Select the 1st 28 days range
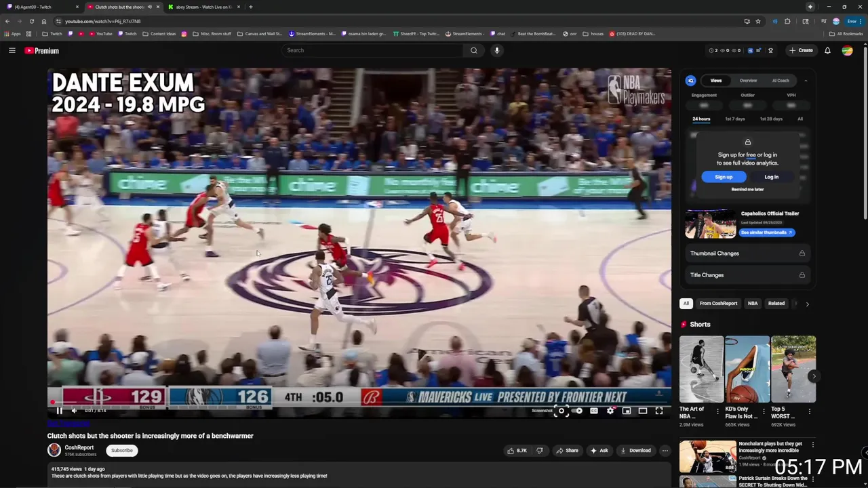868x488 pixels. tap(771, 119)
